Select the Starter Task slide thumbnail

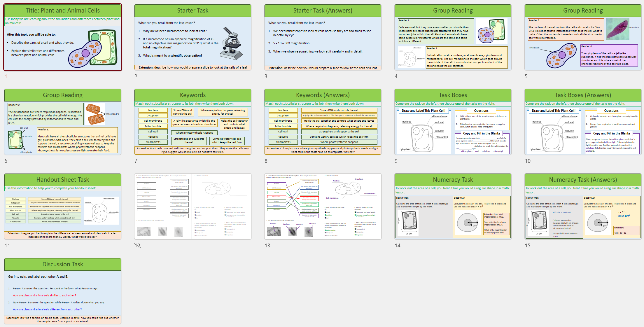[x=192, y=37]
